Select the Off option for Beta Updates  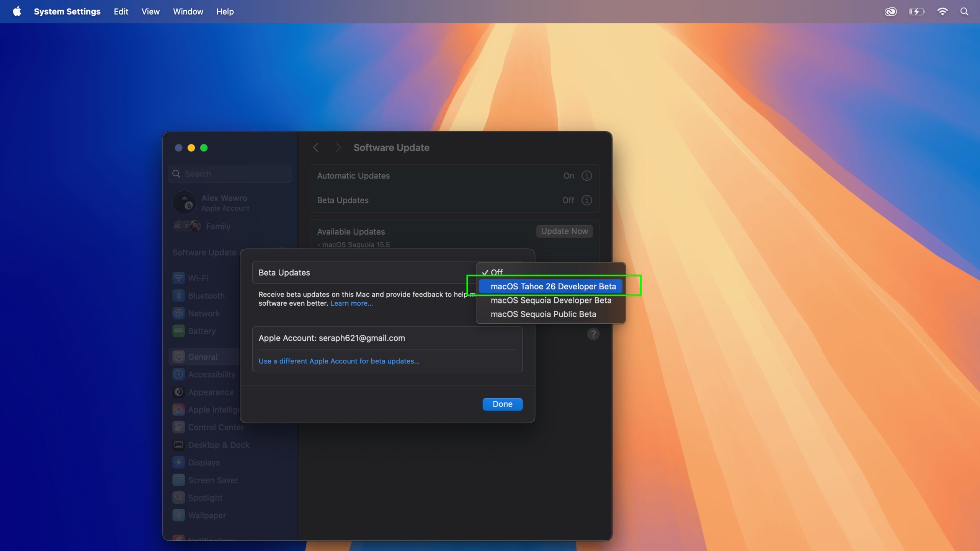point(497,272)
